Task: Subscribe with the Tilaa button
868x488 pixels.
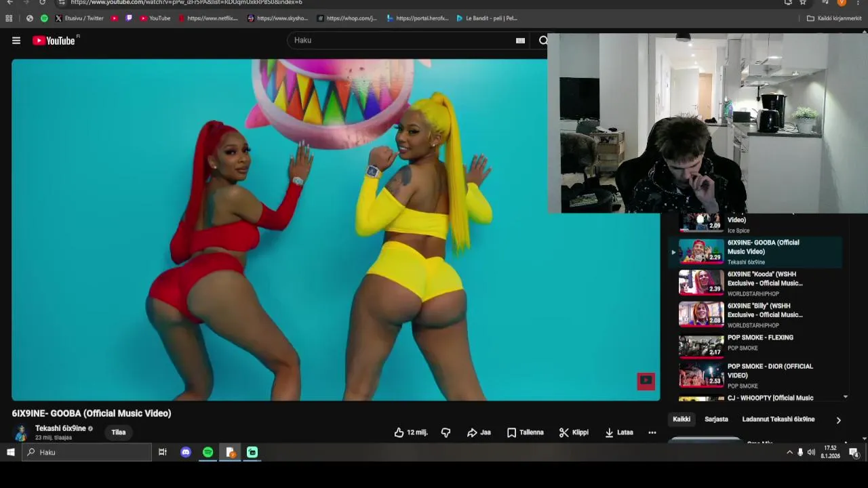Action: [119, 432]
